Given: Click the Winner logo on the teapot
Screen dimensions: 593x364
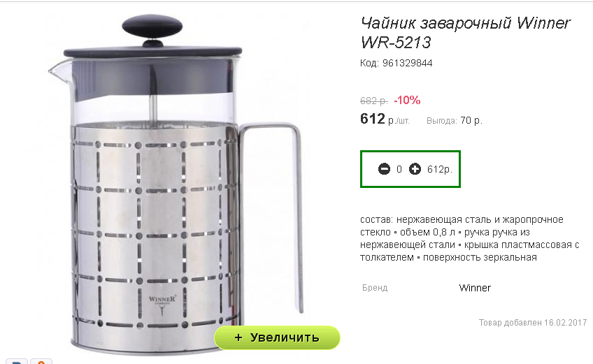Looking at the screenshot, I should click(x=162, y=305).
